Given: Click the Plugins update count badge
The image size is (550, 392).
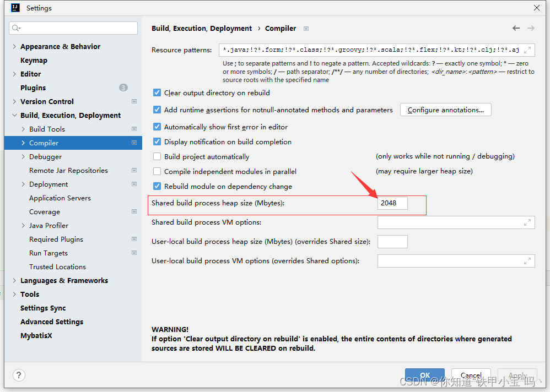Looking at the screenshot, I should [x=123, y=88].
